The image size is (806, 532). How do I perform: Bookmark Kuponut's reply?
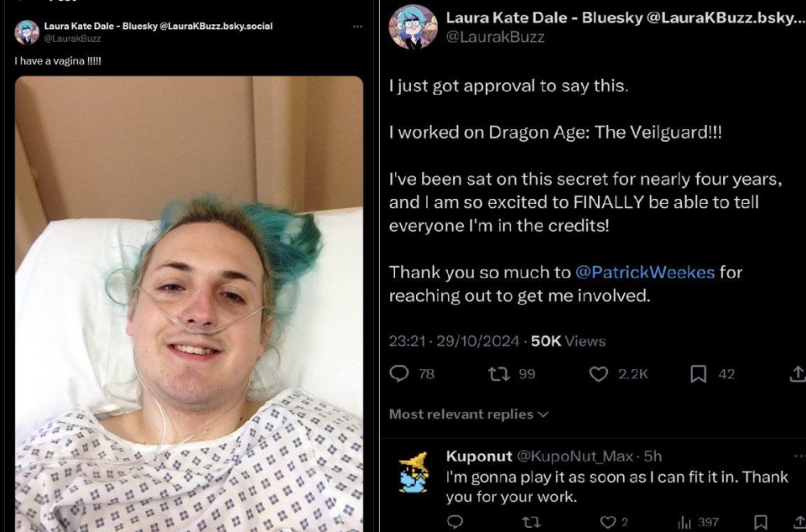760,523
